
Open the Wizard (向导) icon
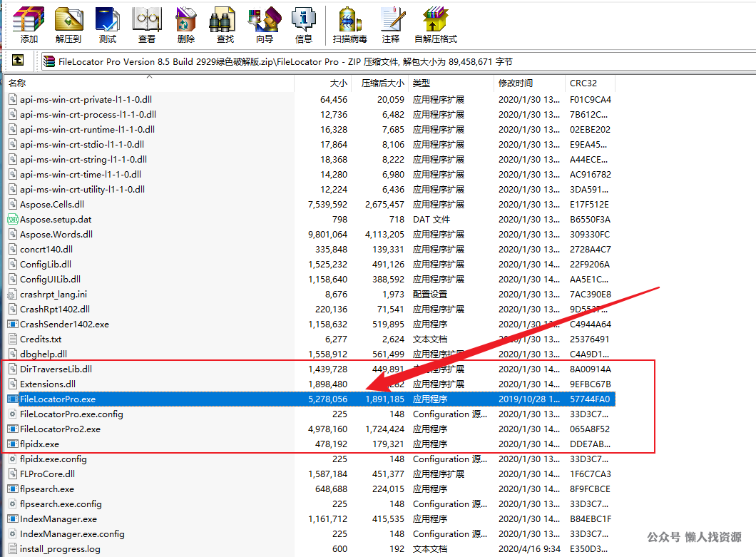point(265,24)
